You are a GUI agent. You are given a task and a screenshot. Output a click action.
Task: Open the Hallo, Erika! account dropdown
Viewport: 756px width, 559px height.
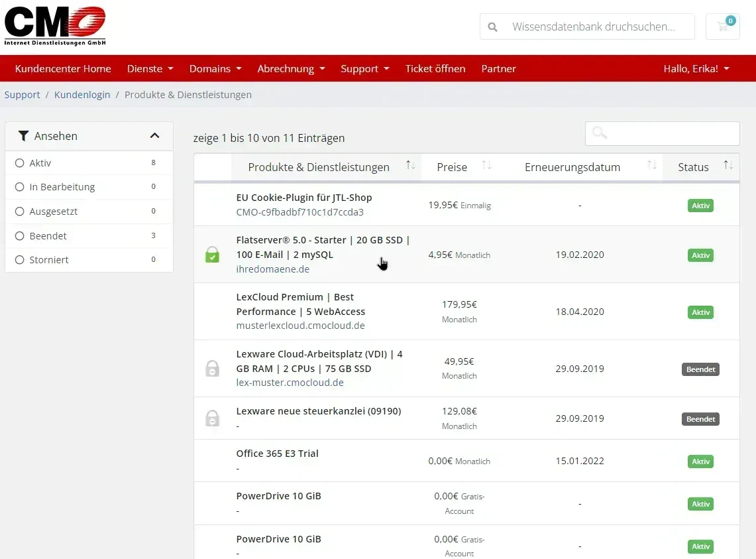pyautogui.click(x=696, y=68)
